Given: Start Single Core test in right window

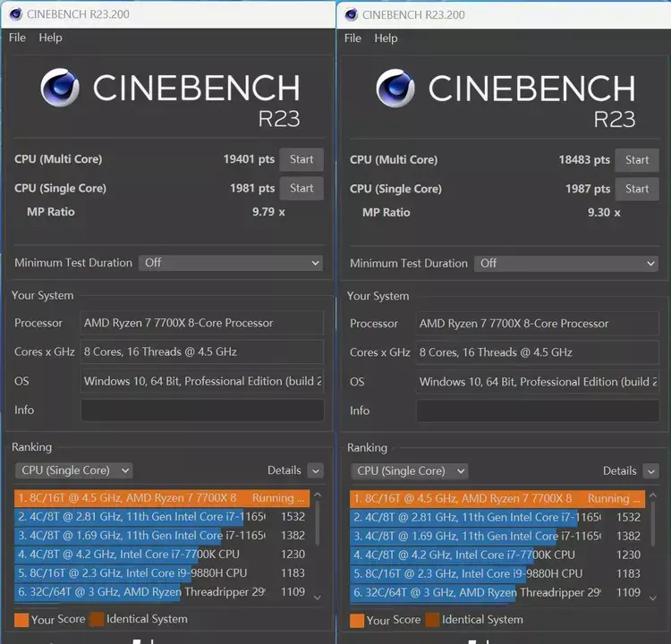Looking at the screenshot, I should pos(637,189).
